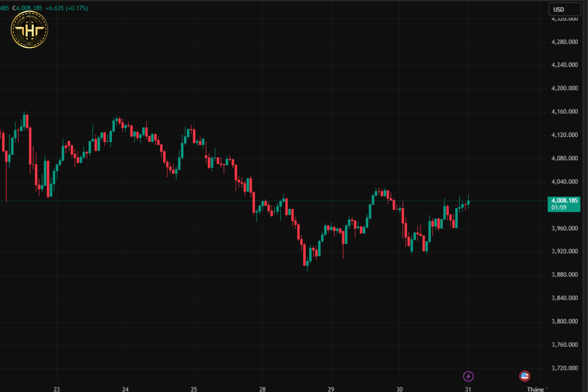588x392 pixels.
Task: Click the close price value C4,008.185
Action: tap(28, 8)
